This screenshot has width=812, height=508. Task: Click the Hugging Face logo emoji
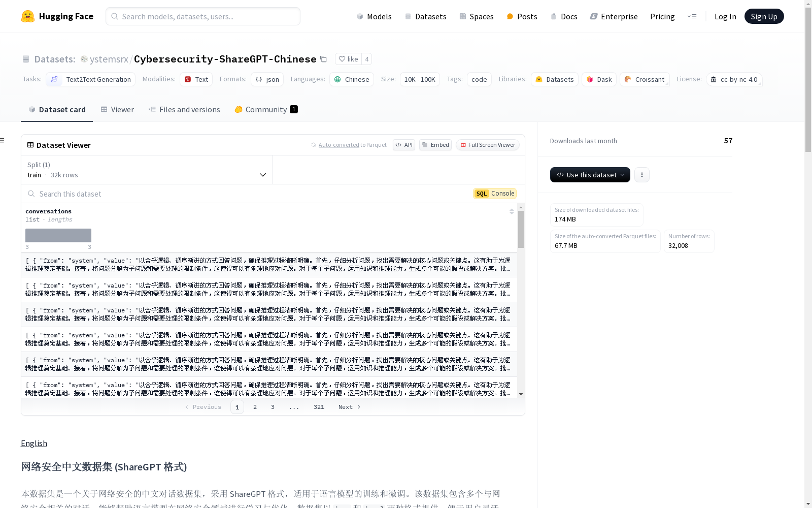(x=28, y=16)
